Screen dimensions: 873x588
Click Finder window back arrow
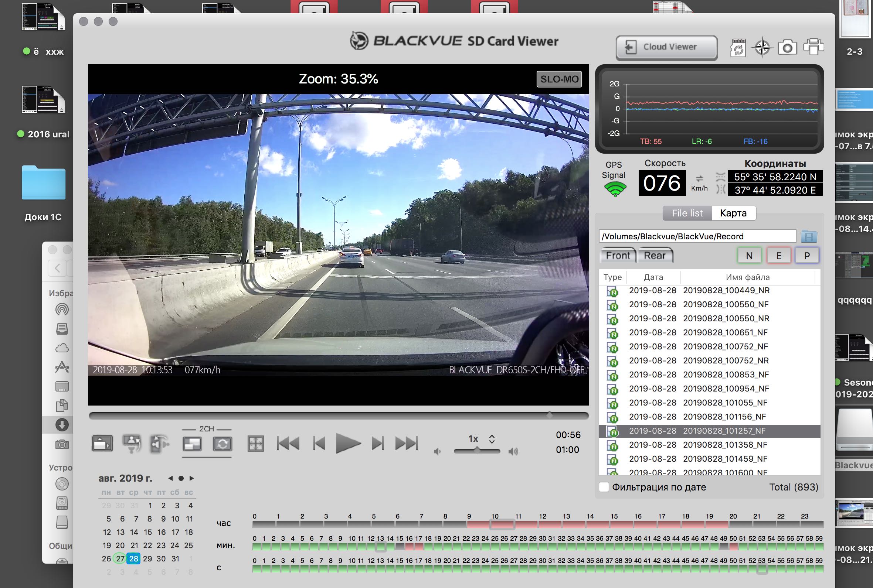[57, 268]
